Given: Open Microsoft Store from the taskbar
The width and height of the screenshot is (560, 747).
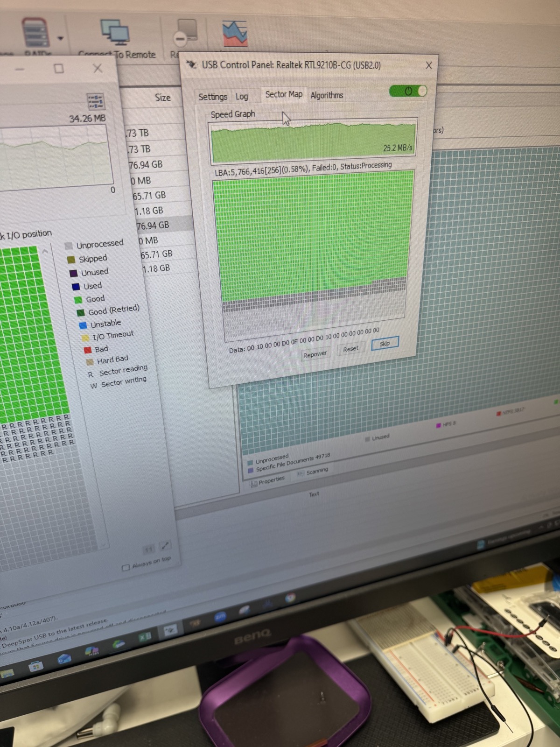Looking at the screenshot, I should click(35, 666).
